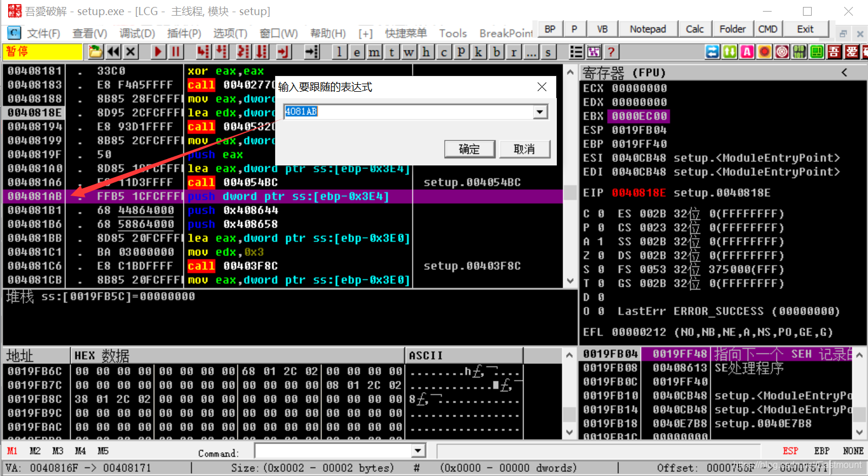Click the pink 'A' plugin icon
This screenshot has height=476, width=868.
click(747, 52)
